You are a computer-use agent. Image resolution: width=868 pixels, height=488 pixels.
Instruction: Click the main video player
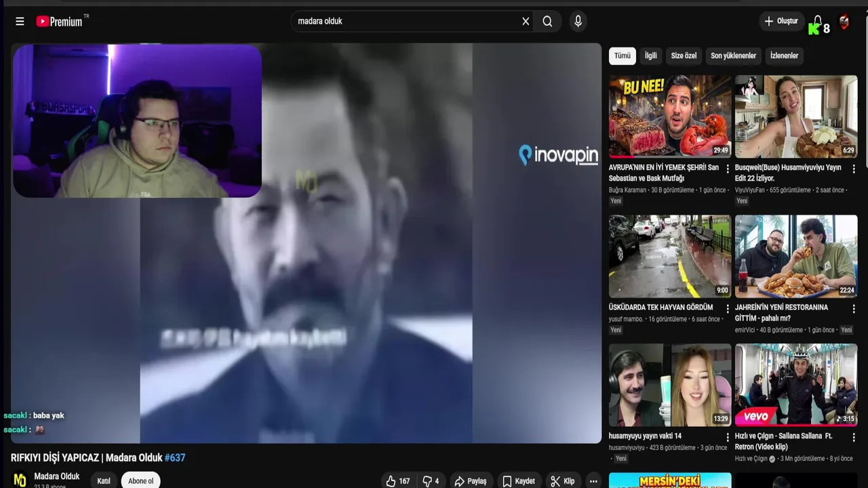click(307, 243)
